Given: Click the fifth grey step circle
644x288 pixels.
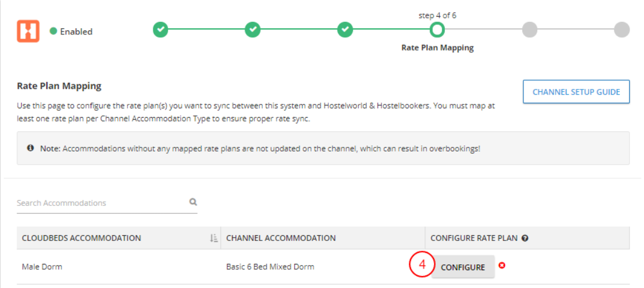Looking at the screenshot, I should [x=530, y=29].
